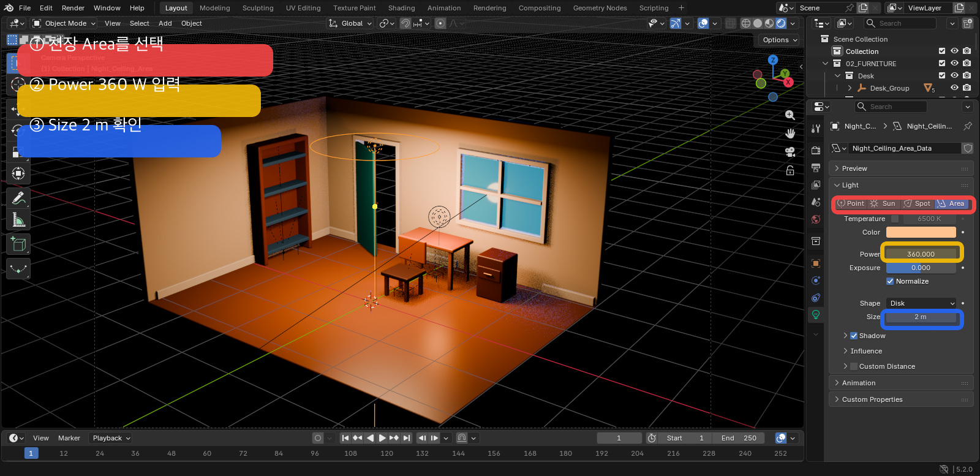Switch to wireframe viewport shading
The image size is (980, 476).
(746, 23)
